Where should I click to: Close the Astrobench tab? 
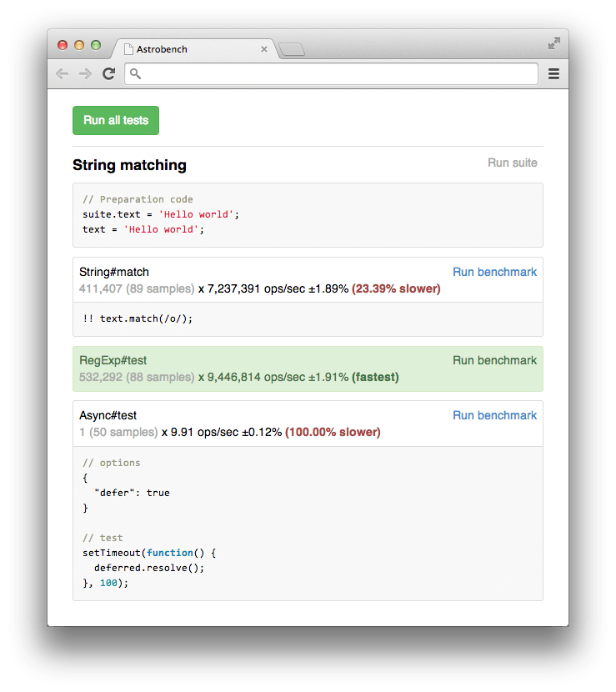pyautogui.click(x=264, y=49)
